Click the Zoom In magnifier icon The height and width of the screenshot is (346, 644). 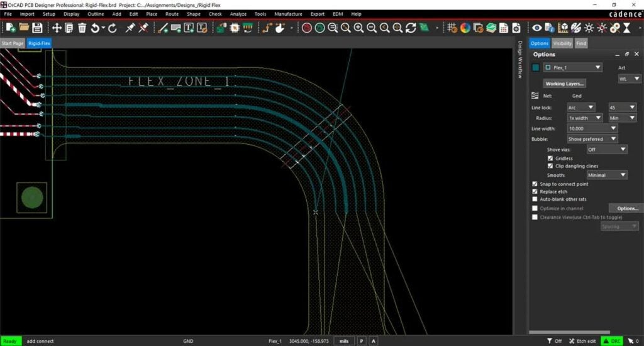point(358,28)
